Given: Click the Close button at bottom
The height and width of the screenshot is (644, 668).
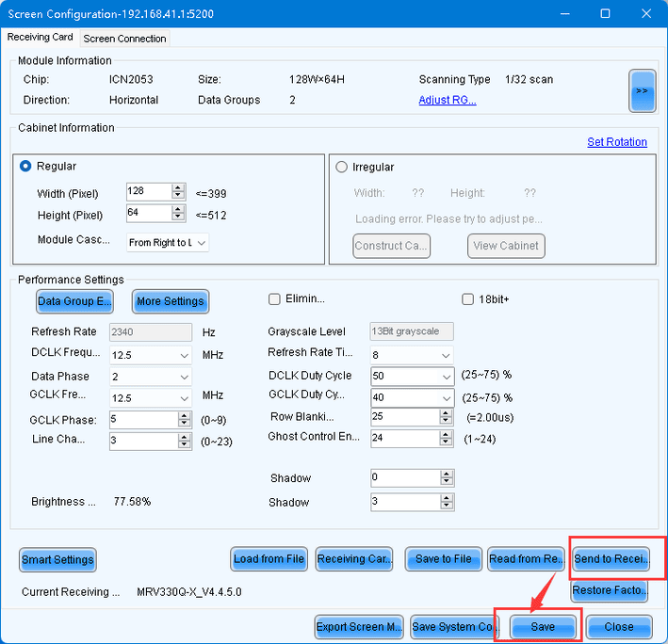Looking at the screenshot, I should click(x=619, y=627).
